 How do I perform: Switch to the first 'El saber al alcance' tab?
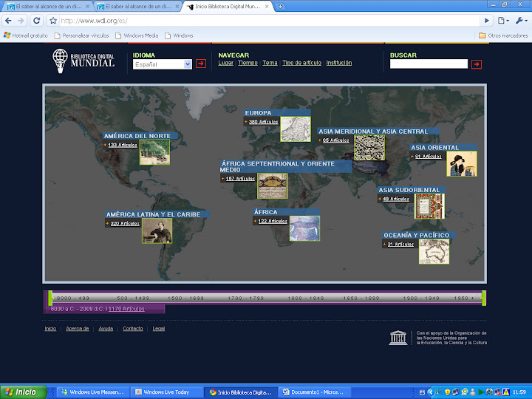coord(49,7)
